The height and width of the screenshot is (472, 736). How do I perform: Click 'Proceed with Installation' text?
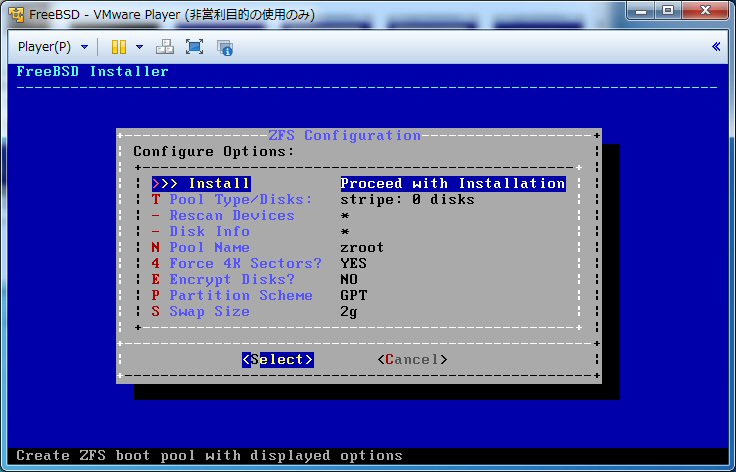[x=453, y=183]
